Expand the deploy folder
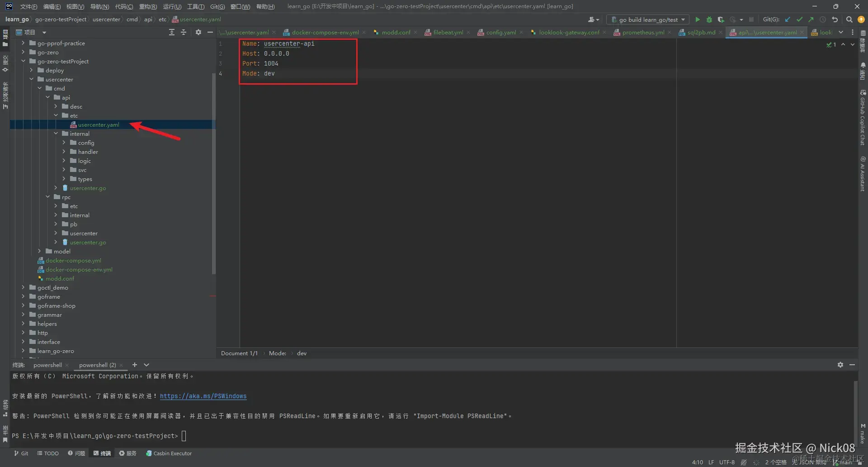Image resolution: width=868 pixels, height=467 pixels. click(x=31, y=70)
